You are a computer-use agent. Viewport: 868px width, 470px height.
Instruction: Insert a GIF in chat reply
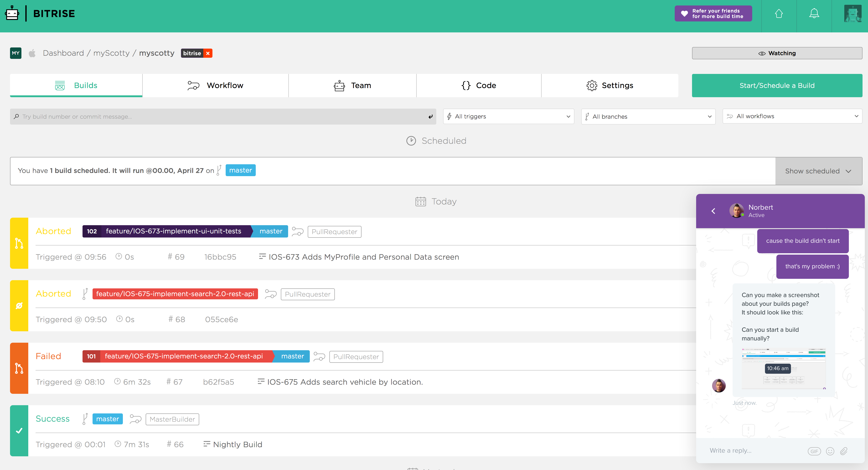(814, 451)
